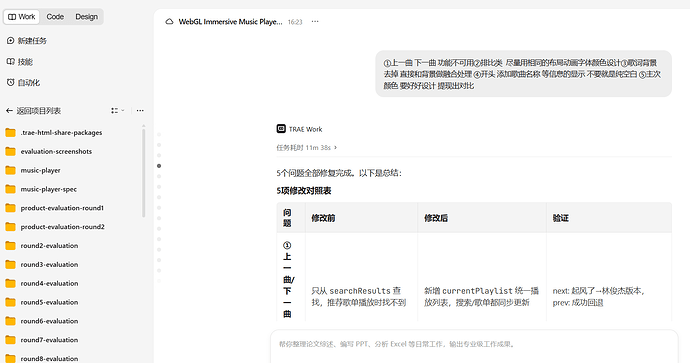Open the product-evaluation-round1 folder
The image size is (690, 363).
(55, 208)
